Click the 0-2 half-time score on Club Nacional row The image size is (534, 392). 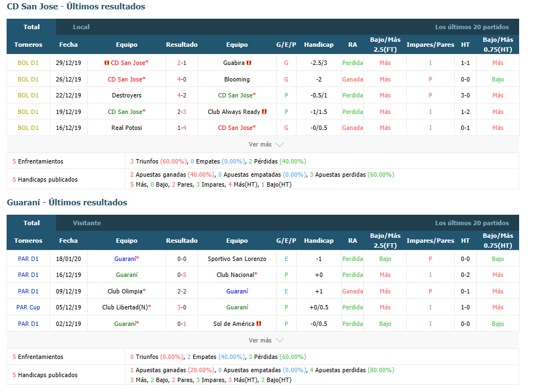point(465,275)
